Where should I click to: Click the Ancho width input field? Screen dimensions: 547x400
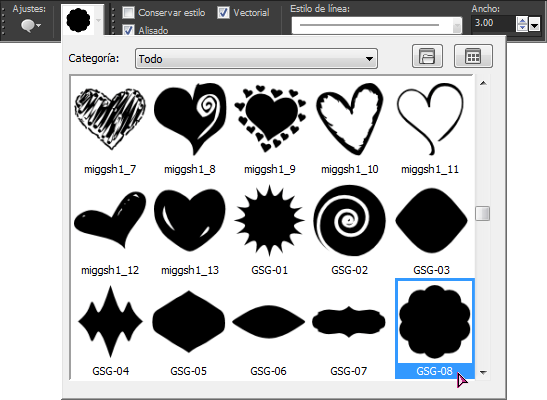pos(493,24)
